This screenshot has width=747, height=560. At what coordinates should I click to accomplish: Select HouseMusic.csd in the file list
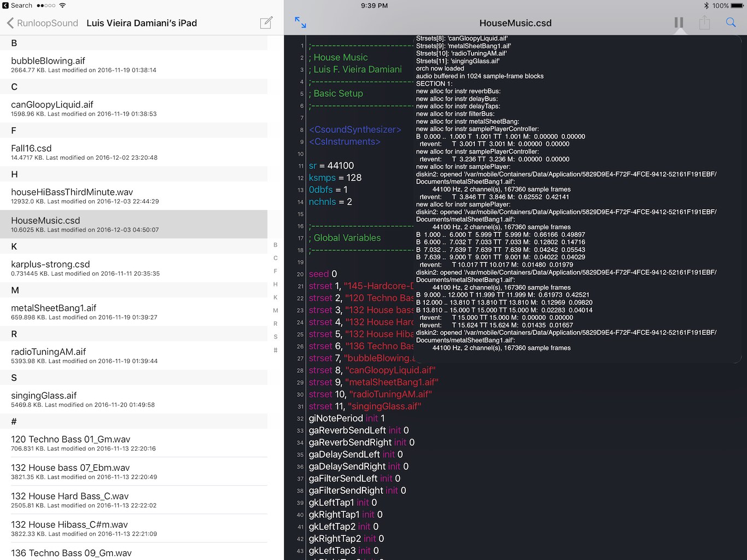tap(133, 224)
